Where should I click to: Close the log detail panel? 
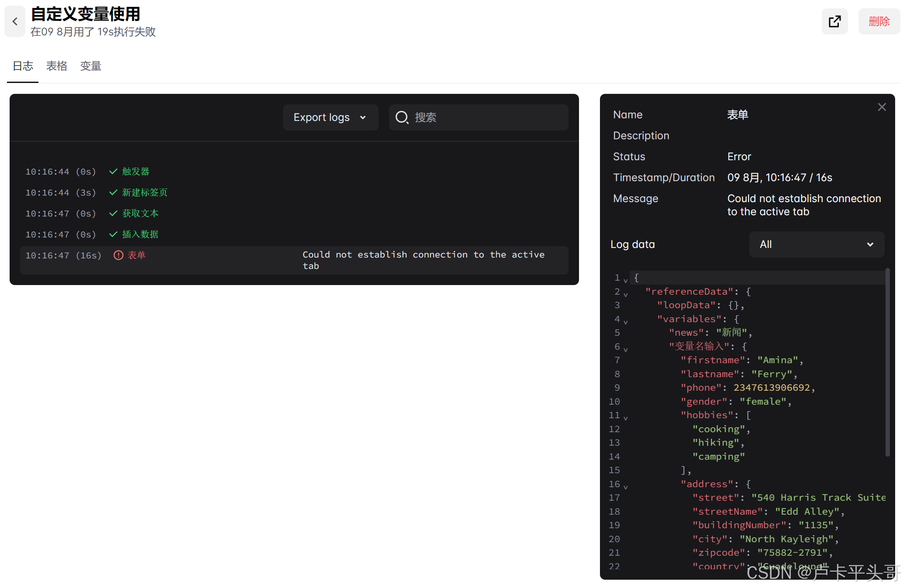click(x=882, y=107)
